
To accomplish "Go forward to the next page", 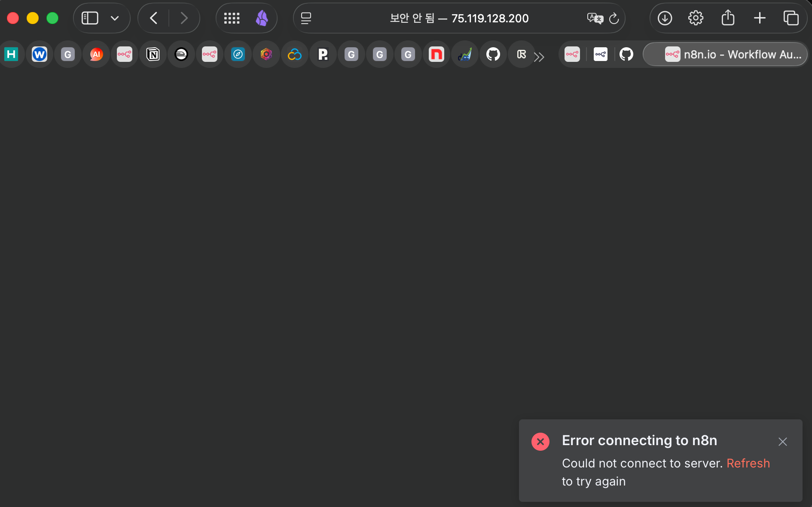I will (184, 18).
